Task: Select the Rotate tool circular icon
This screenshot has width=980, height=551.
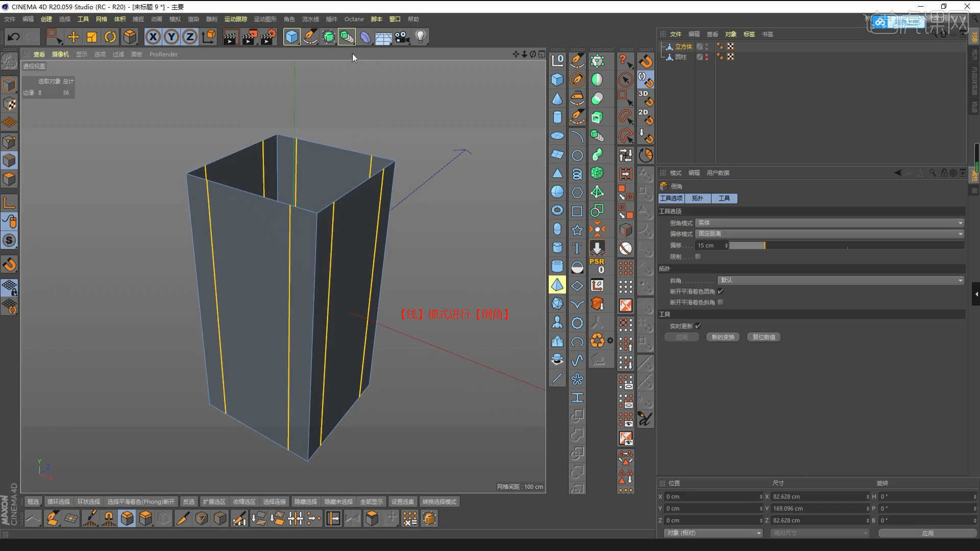Action: pyautogui.click(x=110, y=37)
